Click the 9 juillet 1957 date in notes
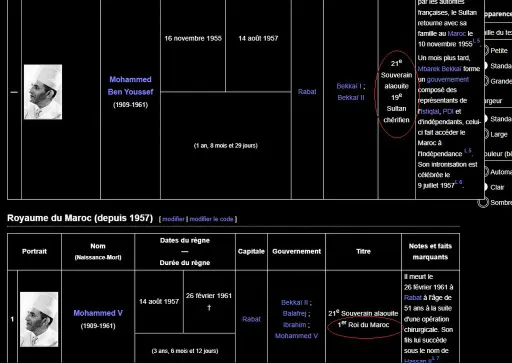Image resolution: width=512 pixels, height=363 pixels. tap(436, 186)
